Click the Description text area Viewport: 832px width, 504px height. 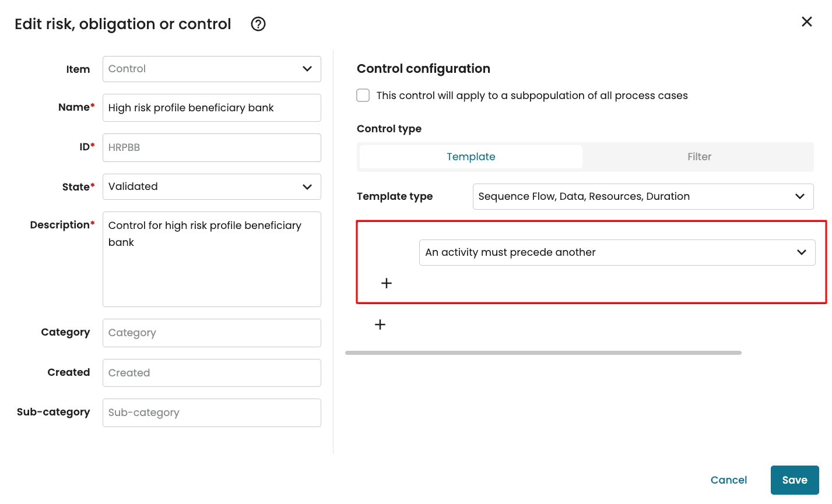point(212,259)
